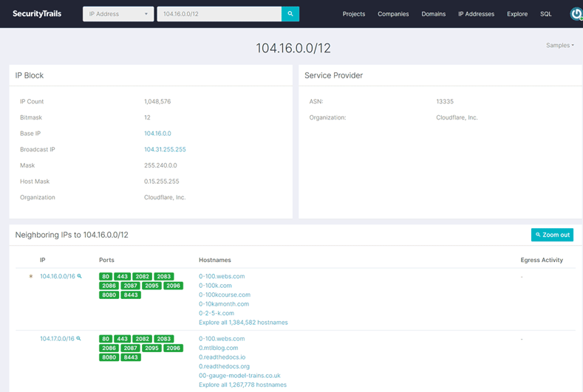Select the IP Count value 1,048,576
This screenshot has width=583, height=392.
(x=157, y=101)
